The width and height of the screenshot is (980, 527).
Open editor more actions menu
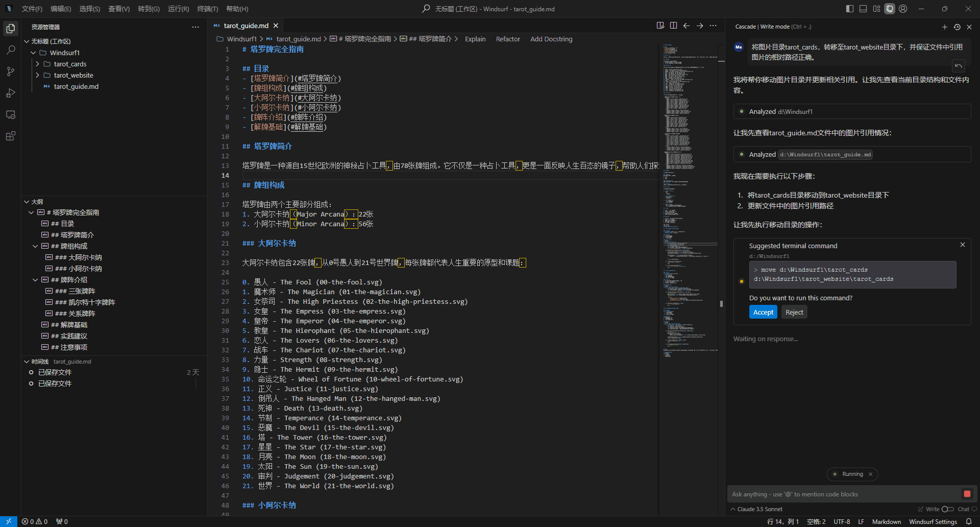point(713,26)
